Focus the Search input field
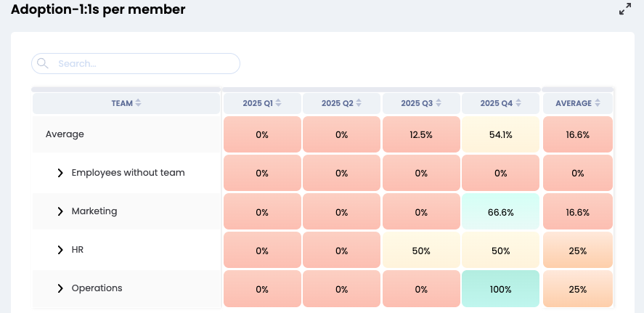644x313 pixels. tap(145, 63)
